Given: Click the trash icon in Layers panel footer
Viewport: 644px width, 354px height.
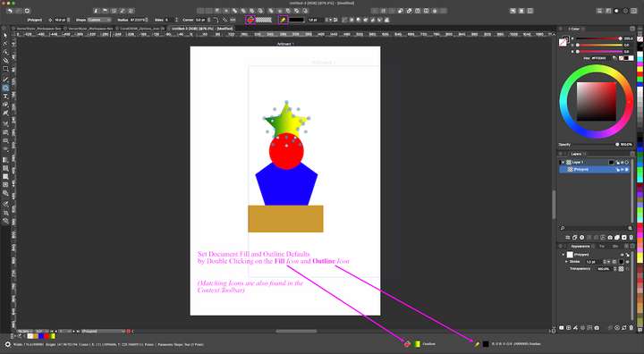Looking at the screenshot, I should tap(631, 238).
